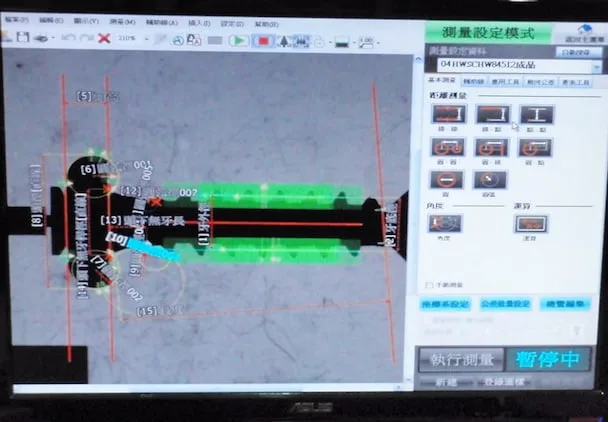Click the red stop square toolbar button
608x422 pixels.
263,41
